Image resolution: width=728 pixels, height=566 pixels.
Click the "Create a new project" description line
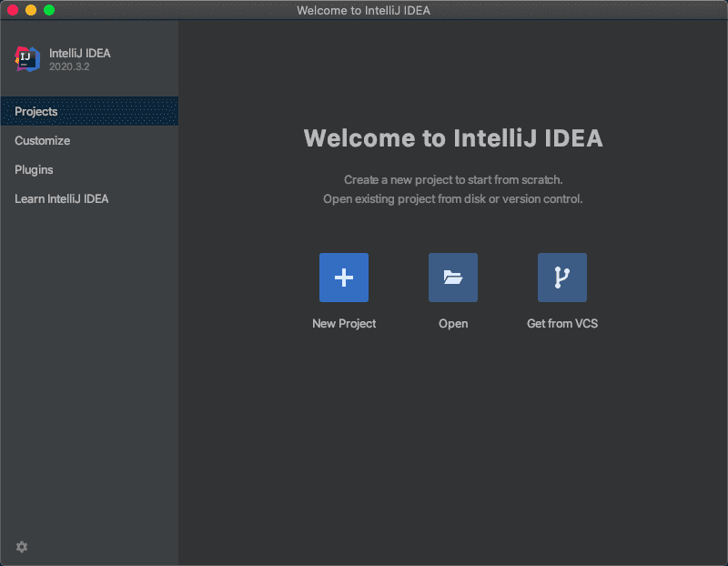pyautogui.click(x=453, y=180)
